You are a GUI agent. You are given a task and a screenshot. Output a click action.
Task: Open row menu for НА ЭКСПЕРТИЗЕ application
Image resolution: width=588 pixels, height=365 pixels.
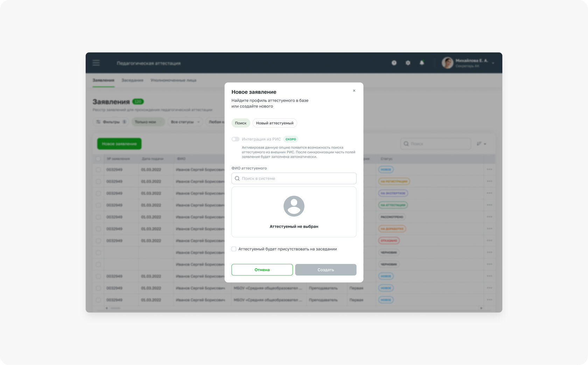489,193
